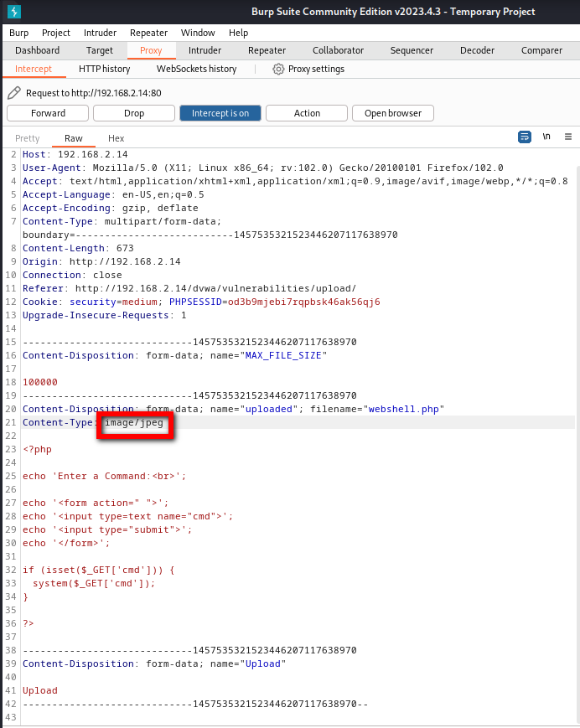Open the Action dropdown button
Viewport: 580px width, 728px height.
coord(307,113)
